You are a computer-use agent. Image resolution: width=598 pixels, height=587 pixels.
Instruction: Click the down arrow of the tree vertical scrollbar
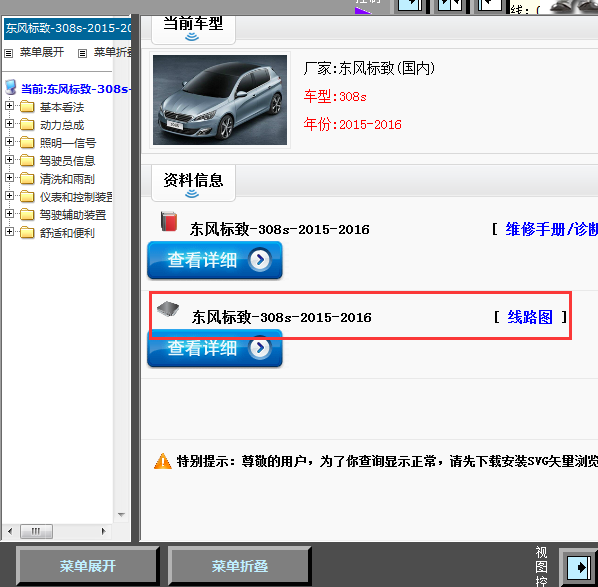coord(121,515)
